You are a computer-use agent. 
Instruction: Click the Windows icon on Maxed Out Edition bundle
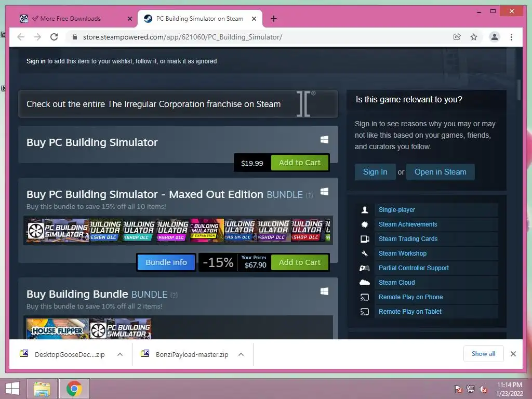324,191
